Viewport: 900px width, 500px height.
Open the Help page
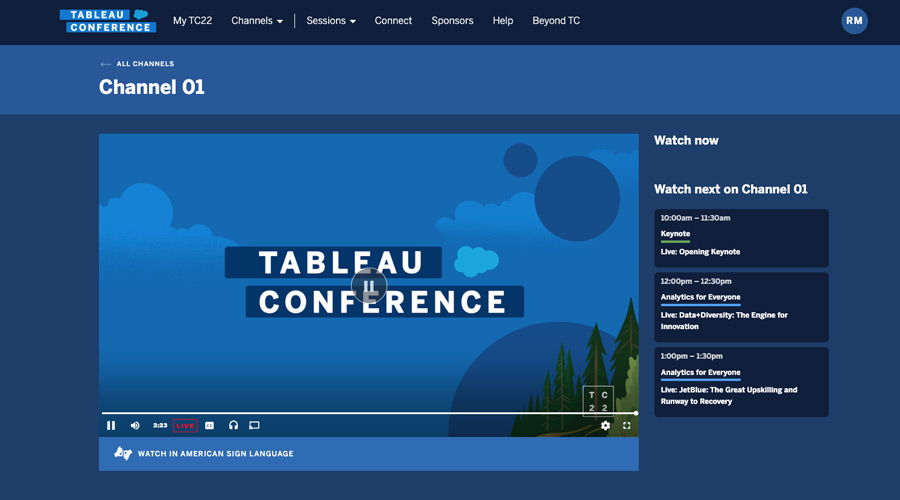tap(503, 21)
